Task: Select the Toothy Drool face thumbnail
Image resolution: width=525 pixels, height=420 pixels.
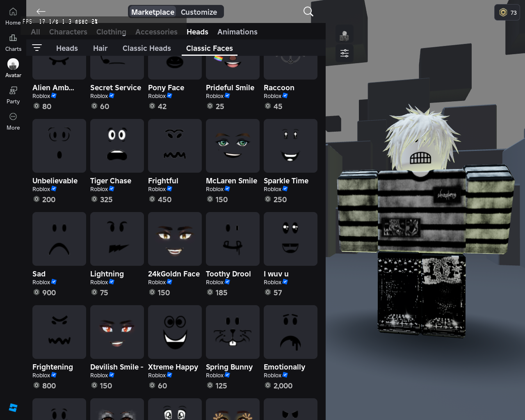Action: click(x=233, y=239)
